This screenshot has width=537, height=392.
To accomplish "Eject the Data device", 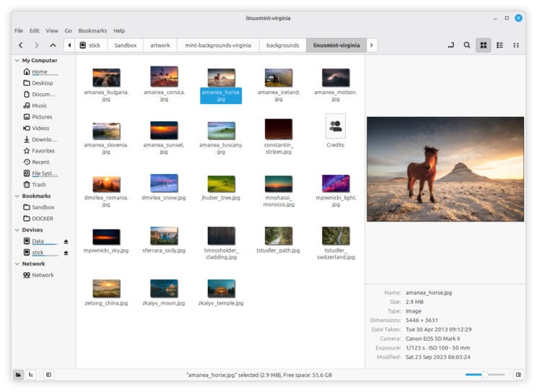I will pos(66,242).
